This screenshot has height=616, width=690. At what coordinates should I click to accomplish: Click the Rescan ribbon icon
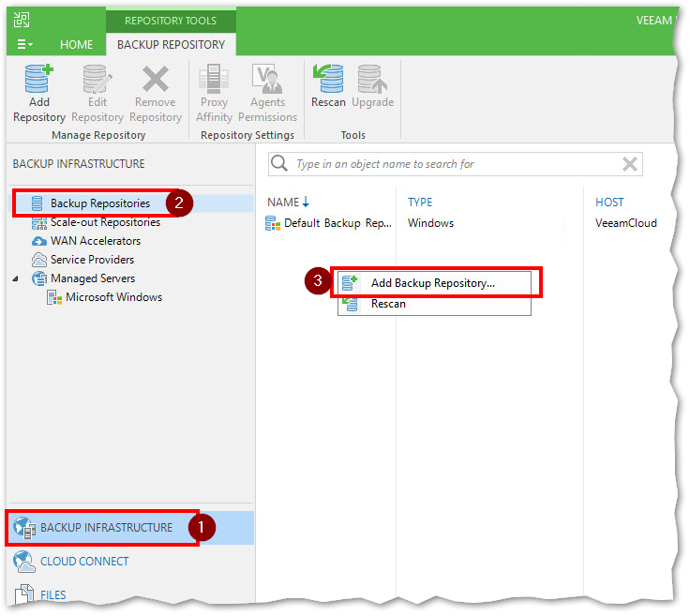pos(328,86)
